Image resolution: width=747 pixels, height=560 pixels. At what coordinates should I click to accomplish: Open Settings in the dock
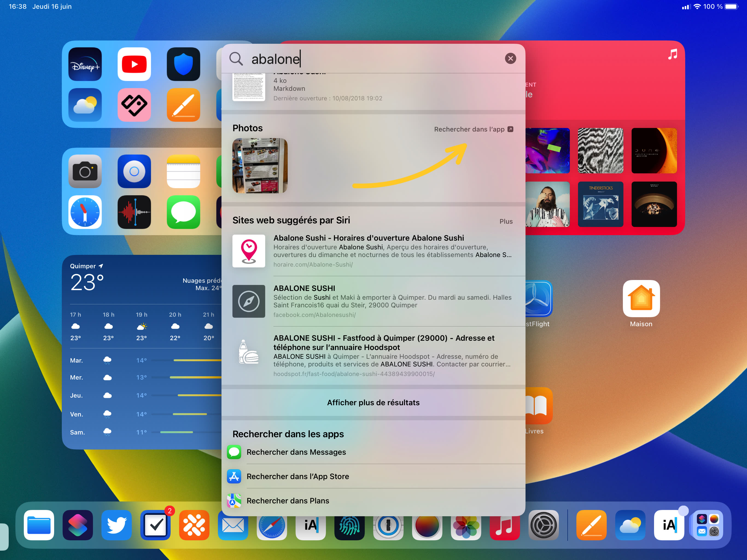(544, 525)
